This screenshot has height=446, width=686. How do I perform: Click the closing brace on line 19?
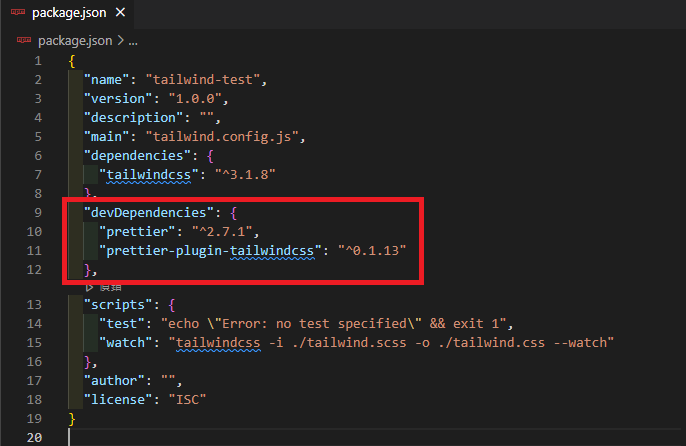(72, 419)
